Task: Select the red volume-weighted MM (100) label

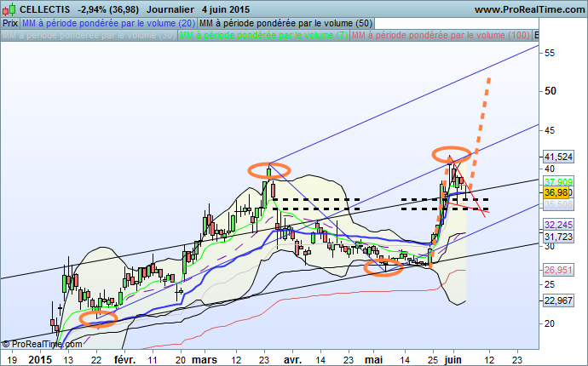Action: [441, 35]
